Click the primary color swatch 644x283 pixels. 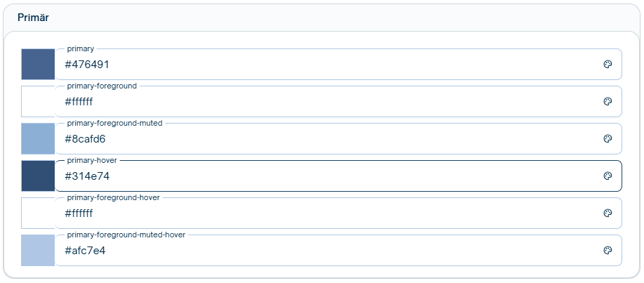pos(38,64)
